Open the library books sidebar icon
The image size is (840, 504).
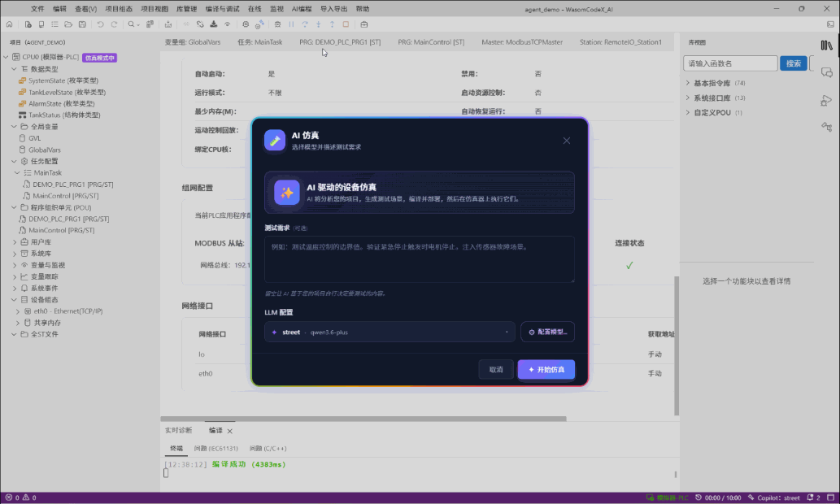[827, 46]
